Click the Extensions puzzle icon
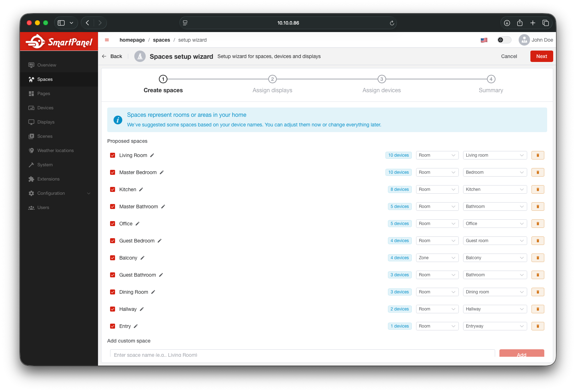The width and height of the screenshot is (576, 392). (31, 179)
